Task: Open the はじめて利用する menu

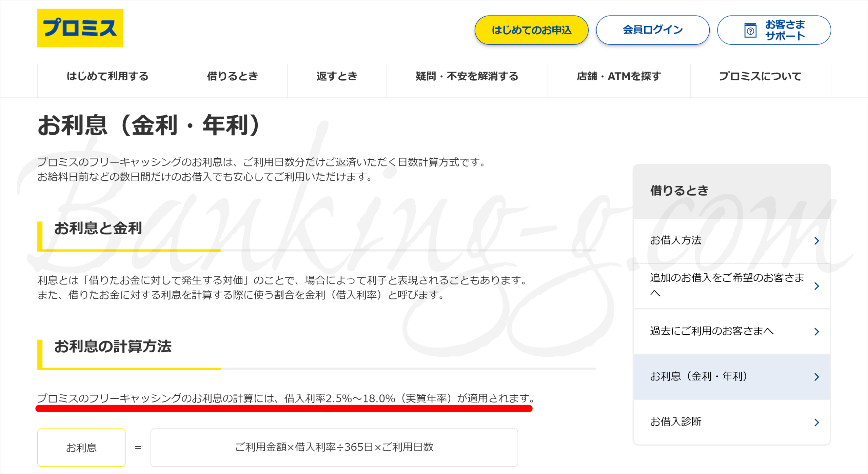Action: click(x=107, y=76)
